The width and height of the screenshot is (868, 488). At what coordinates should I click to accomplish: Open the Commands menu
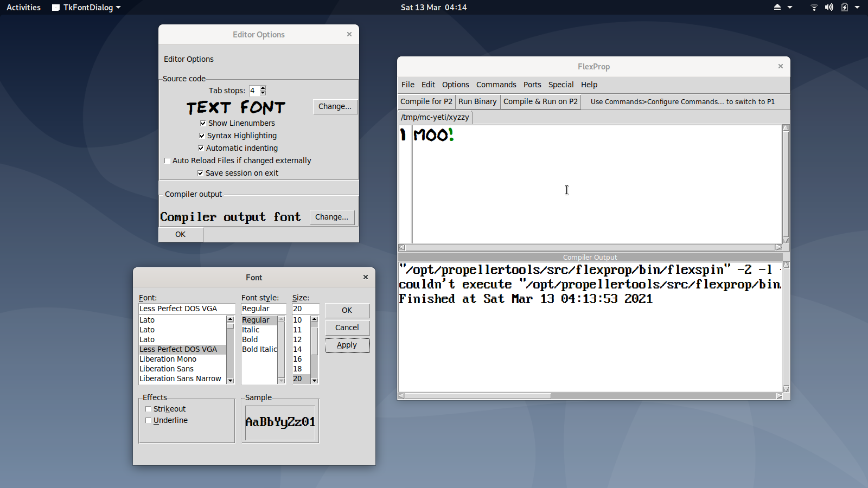[x=496, y=85]
